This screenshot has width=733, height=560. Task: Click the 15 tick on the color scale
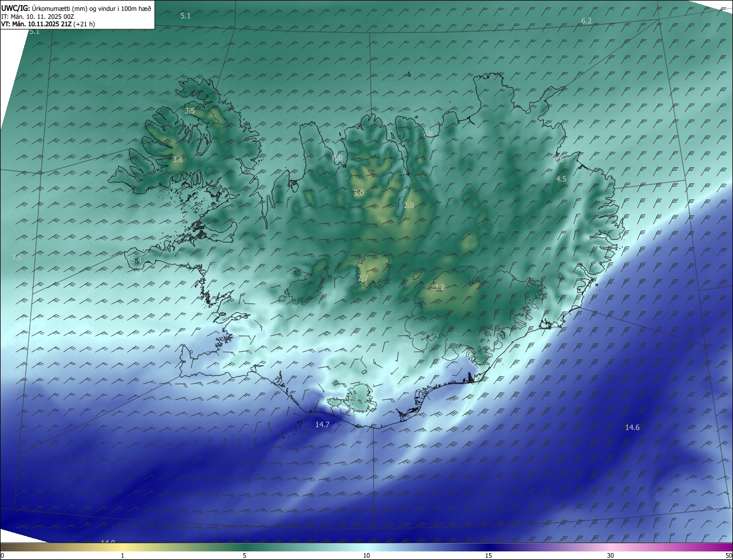pyautogui.click(x=488, y=555)
